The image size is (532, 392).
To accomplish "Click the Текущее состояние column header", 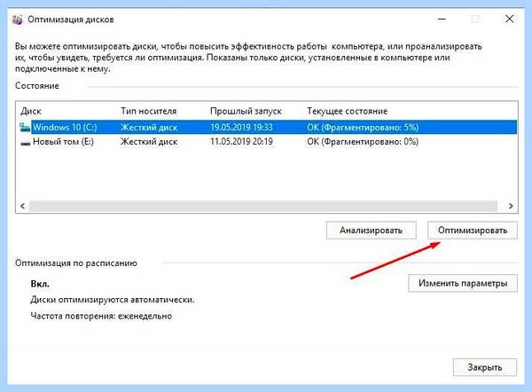I will [x=347, y=111].
